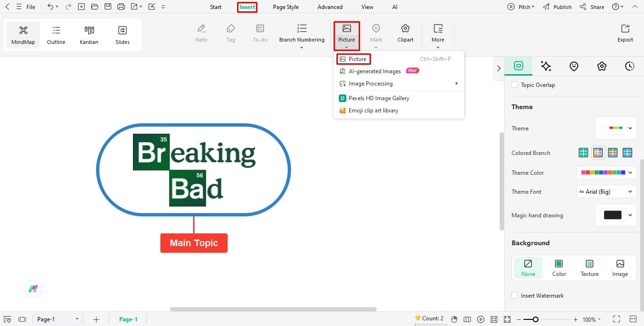This screenshot has width=644, height=326.
Task: Add a new page with the plus button
Action: 96,319
